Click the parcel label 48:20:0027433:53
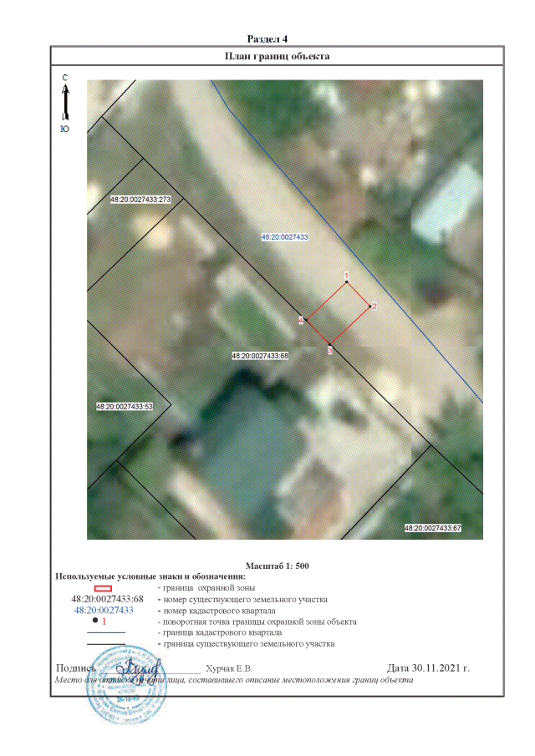Image resolution: width=535 pixels, height=756 pixels. point(125,406)
